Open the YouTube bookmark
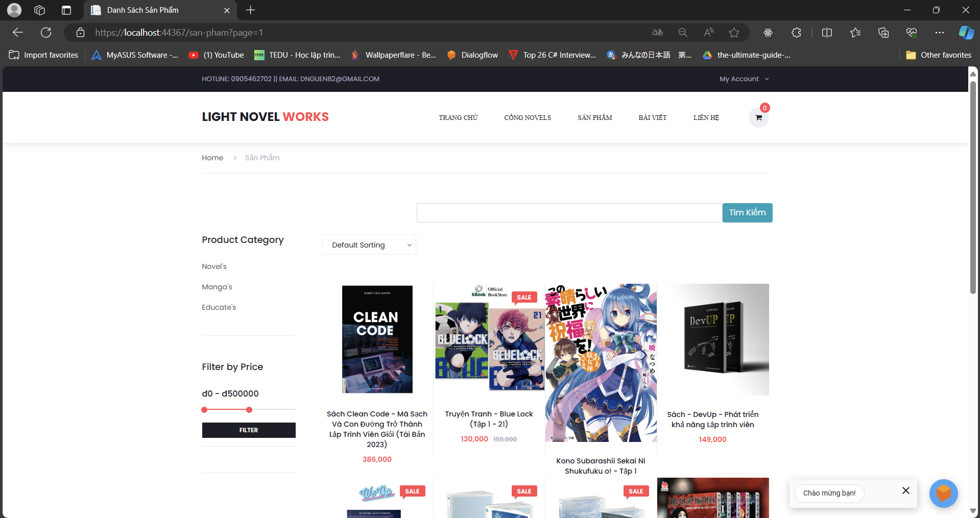The height and width of the screenshot is (518, 980). (x=217, y=55)
